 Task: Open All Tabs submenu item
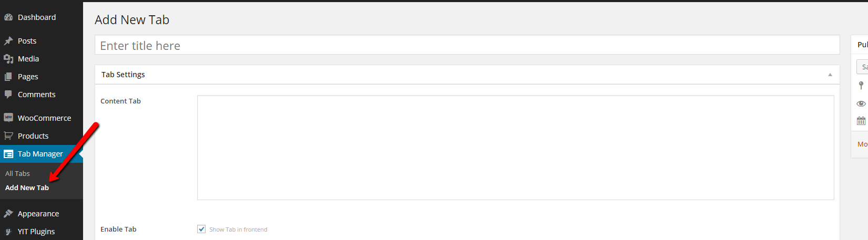pos(17,173)
